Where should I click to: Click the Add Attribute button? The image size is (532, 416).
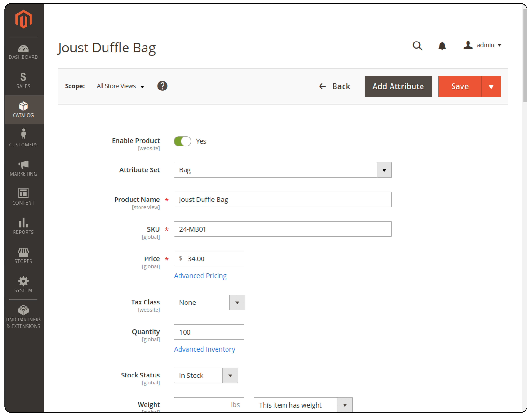(x=398, y=86)
